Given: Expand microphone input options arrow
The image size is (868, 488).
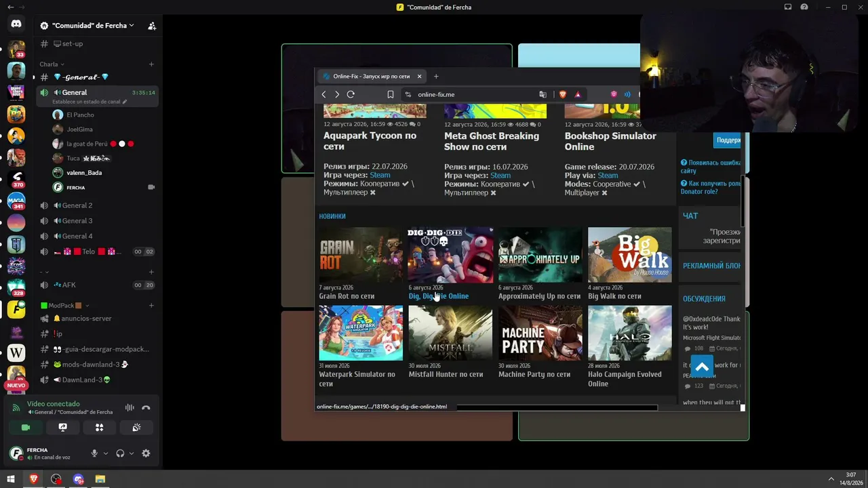Looking at the screenshot, I should pyautogui.click(x=106, y=453).
